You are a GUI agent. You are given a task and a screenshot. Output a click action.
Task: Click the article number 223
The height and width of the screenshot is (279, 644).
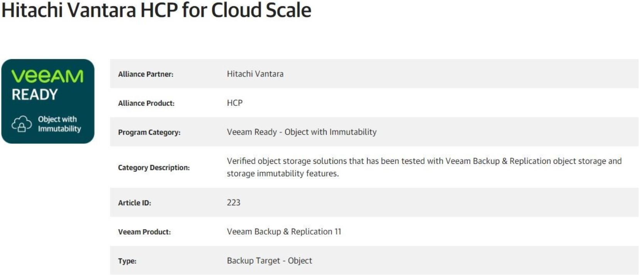click(234, 202)
